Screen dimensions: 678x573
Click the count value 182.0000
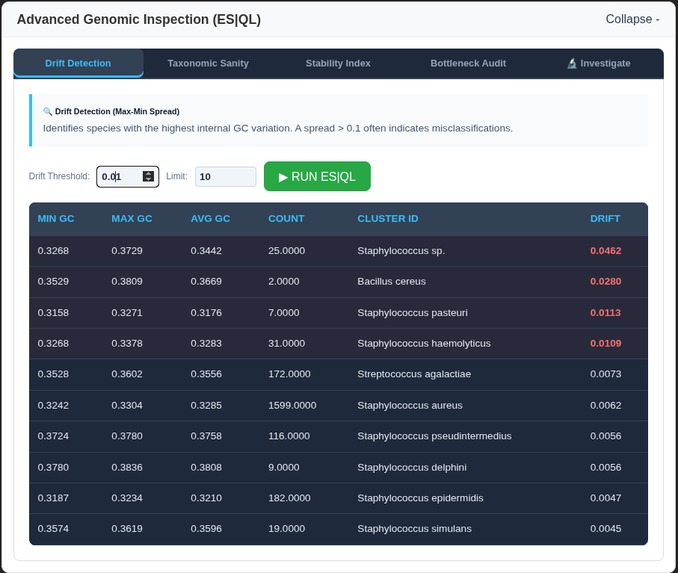(289, 498)
